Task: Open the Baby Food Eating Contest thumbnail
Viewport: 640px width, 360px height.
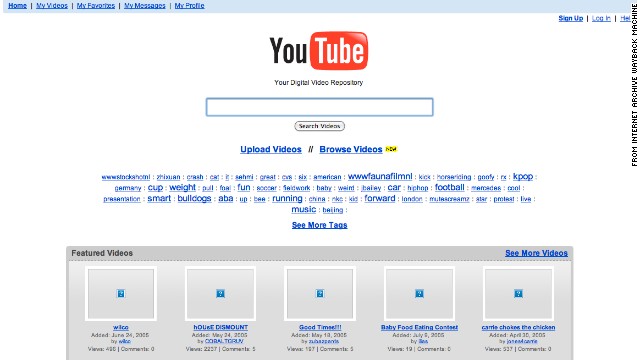Action: pos(419,293)
